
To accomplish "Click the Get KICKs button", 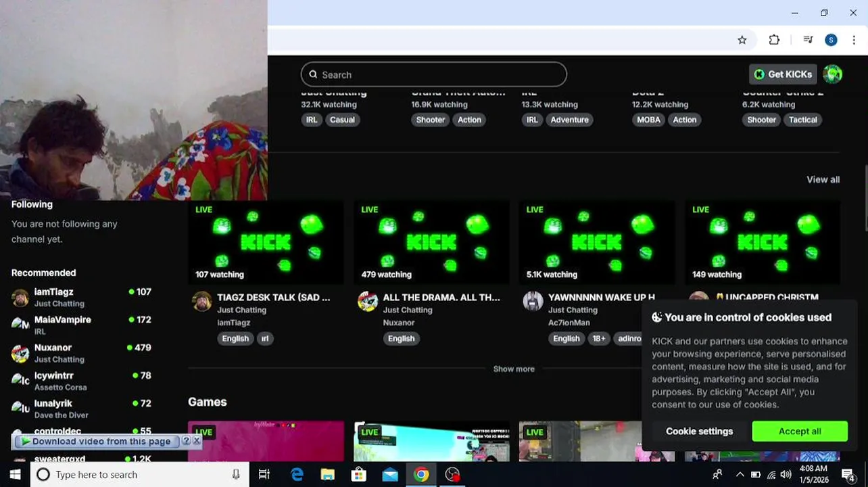I will [783, 74].
